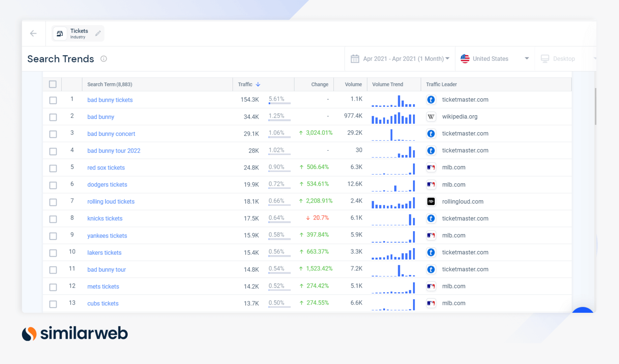Image resolution: width=619 pixels, height=364 pixels.
Task: Open the rolling loud tickets link
Action: [x=111, y=202]
